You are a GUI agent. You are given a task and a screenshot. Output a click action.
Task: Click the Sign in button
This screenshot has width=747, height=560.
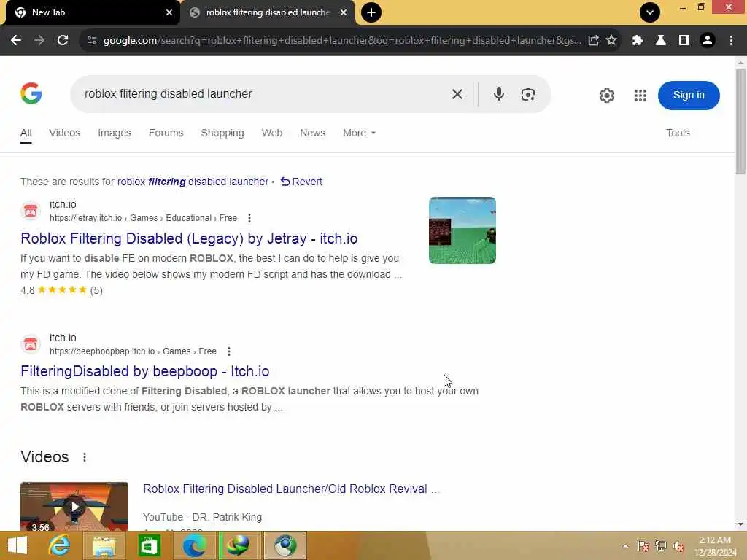[689, 96]
